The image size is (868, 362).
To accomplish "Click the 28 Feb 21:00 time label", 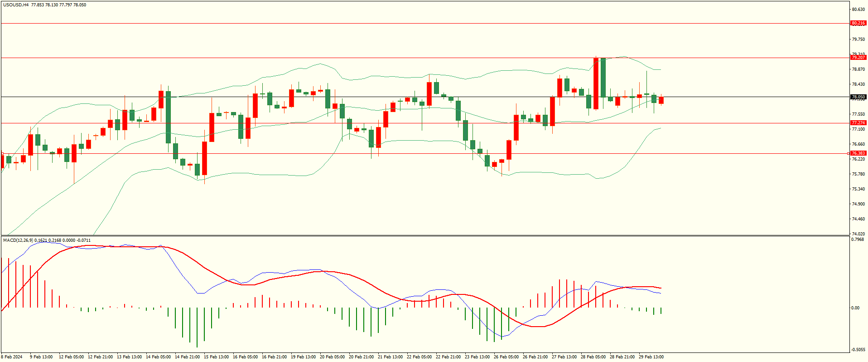I will point(622,357).
